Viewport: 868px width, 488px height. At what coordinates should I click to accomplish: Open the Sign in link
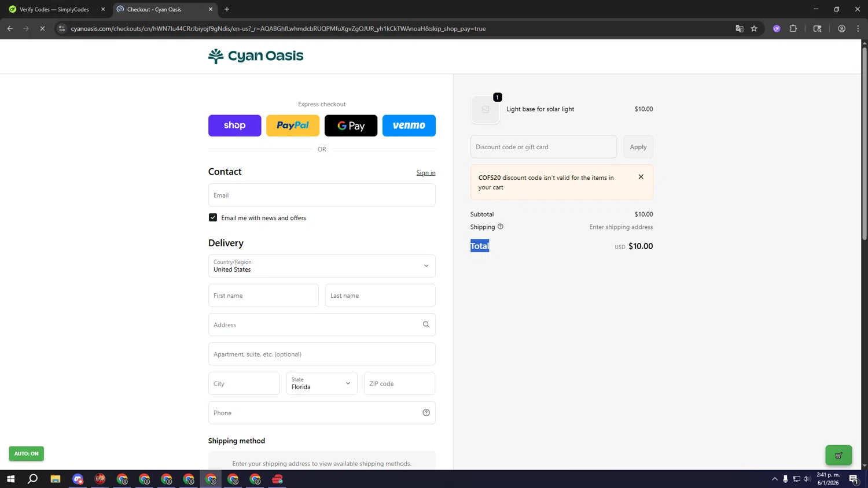(x=426, y=173)
